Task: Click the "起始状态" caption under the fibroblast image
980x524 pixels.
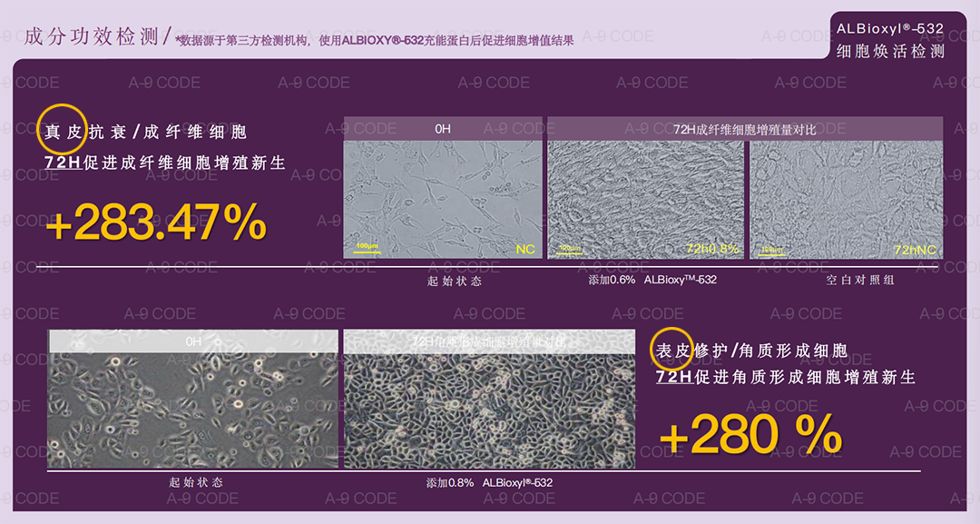Action: [455, 281]
